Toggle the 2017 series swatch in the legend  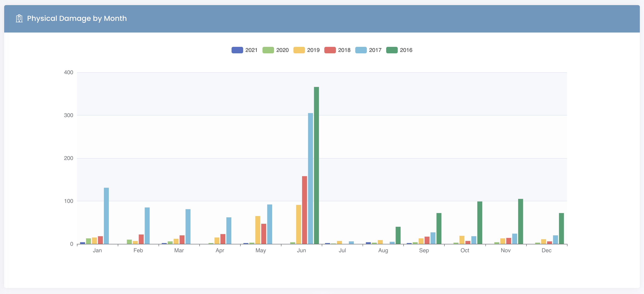pos(361,50)
